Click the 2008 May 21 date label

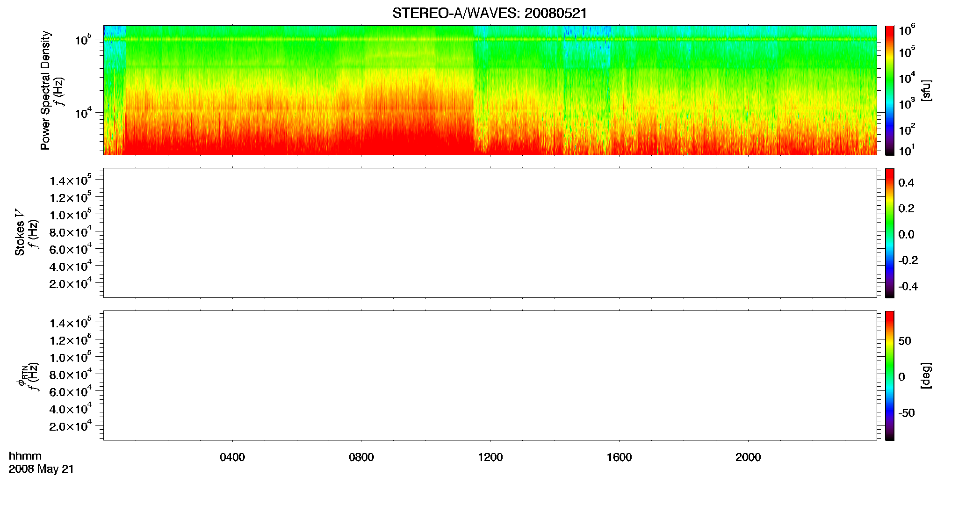click(41, 469)
